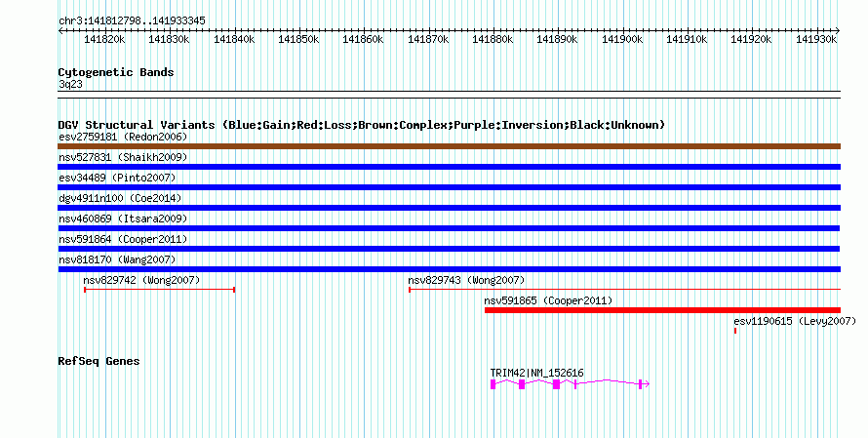This screenshot has height=438, width=868.
Task: Open variant label nsv818170 (Wang2007)
Action: (117, 259)
